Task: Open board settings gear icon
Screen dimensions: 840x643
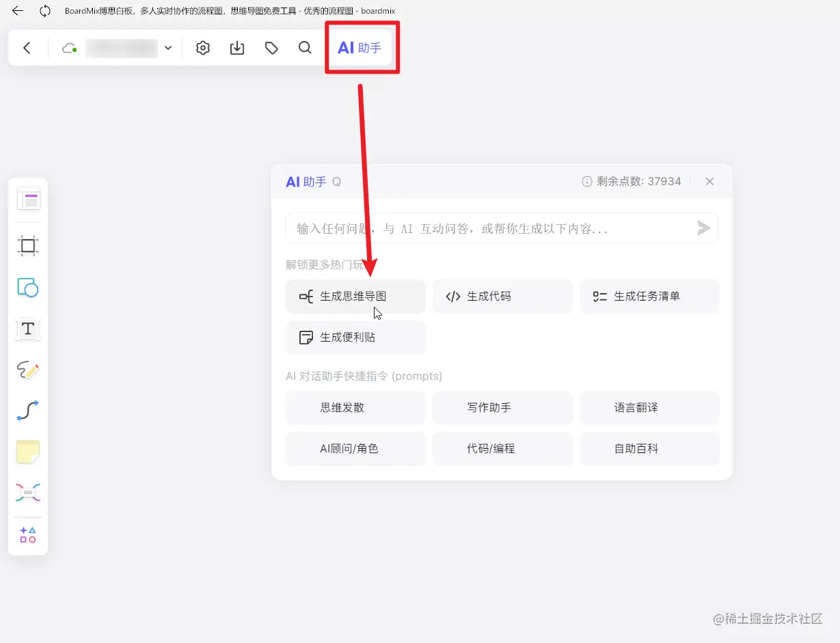Action: 203,48
